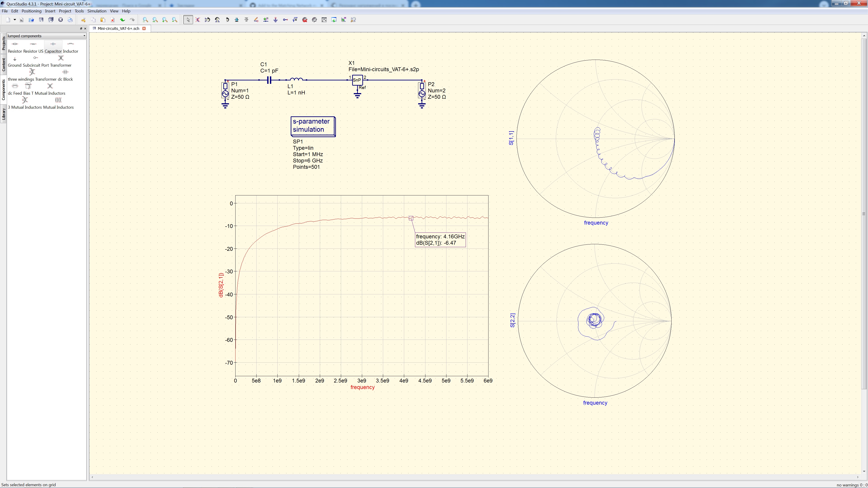Viewport: 868px width, 488px height.
Task: Switch to the Library side tab
Action: click(4, 114)
